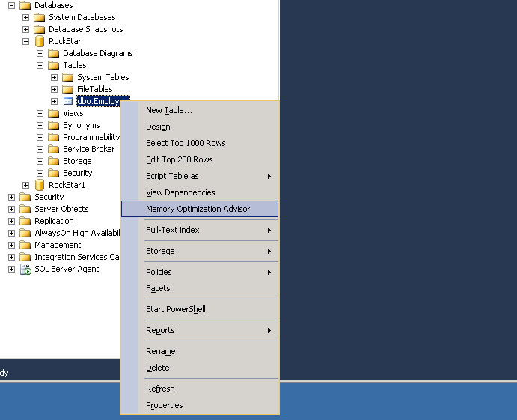Click View Dependencies in the menu
517x420 pixels.
[x=180, y=192]
